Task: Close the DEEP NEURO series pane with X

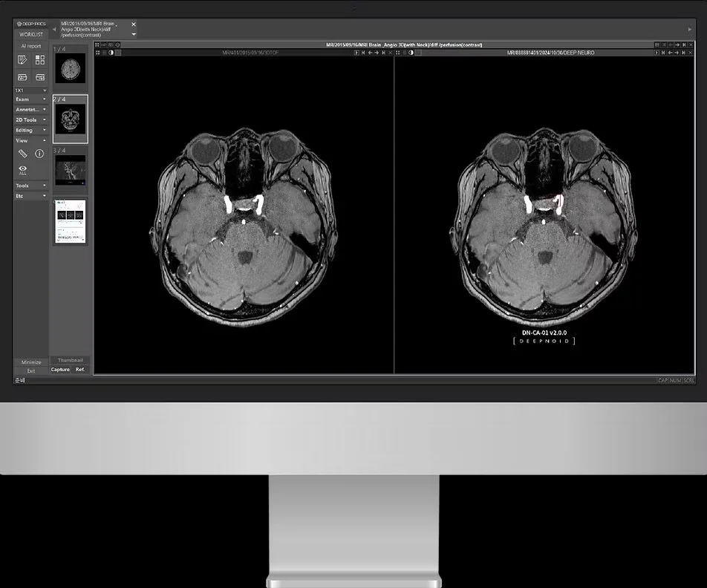Action: tap(691, 53)
